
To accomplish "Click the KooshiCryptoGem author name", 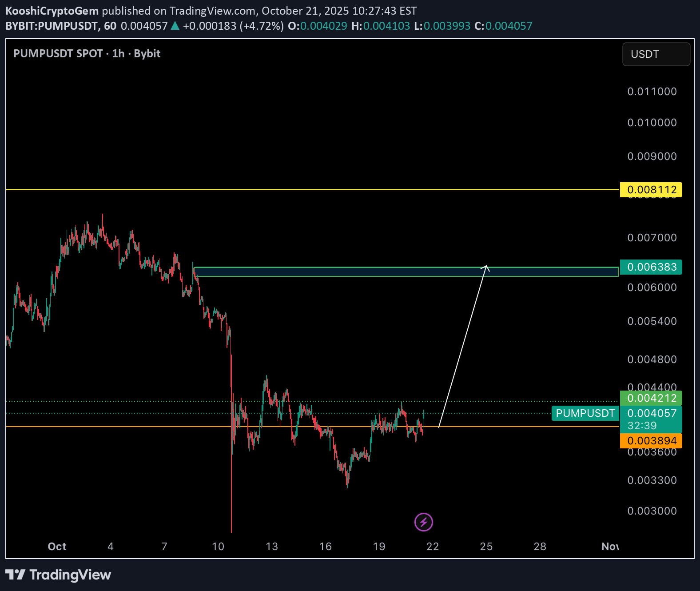I will 52,11.
